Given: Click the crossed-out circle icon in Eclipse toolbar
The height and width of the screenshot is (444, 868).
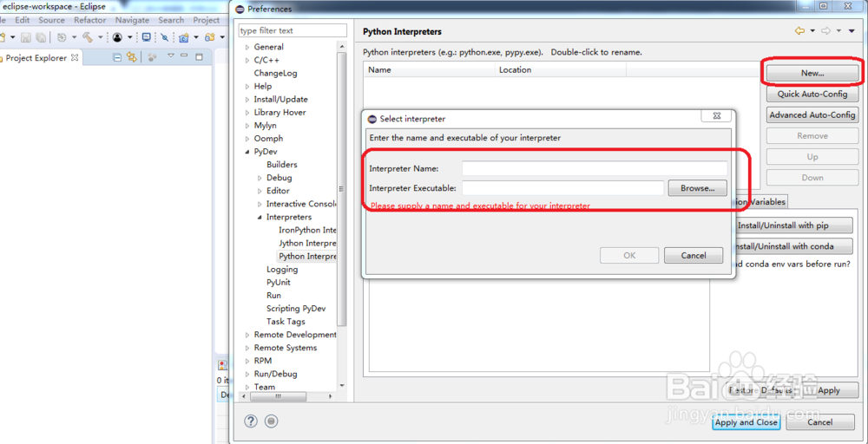Looking at the screenshot, I should tap(164, 37).
